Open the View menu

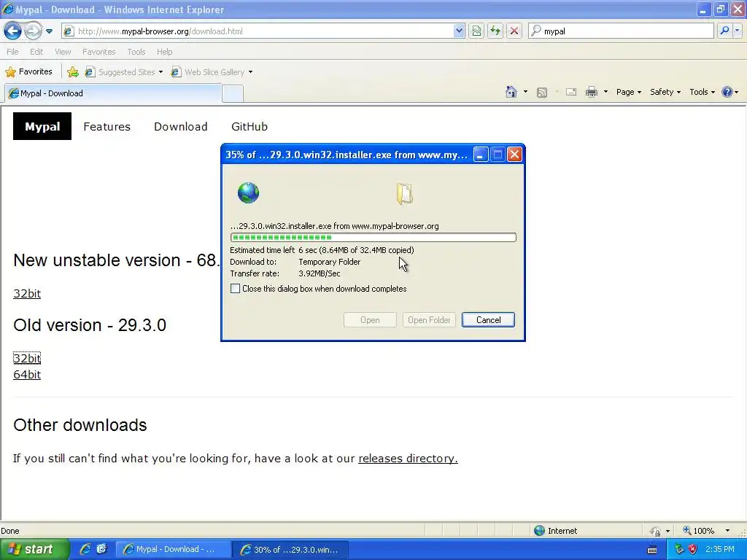point(63,52)
